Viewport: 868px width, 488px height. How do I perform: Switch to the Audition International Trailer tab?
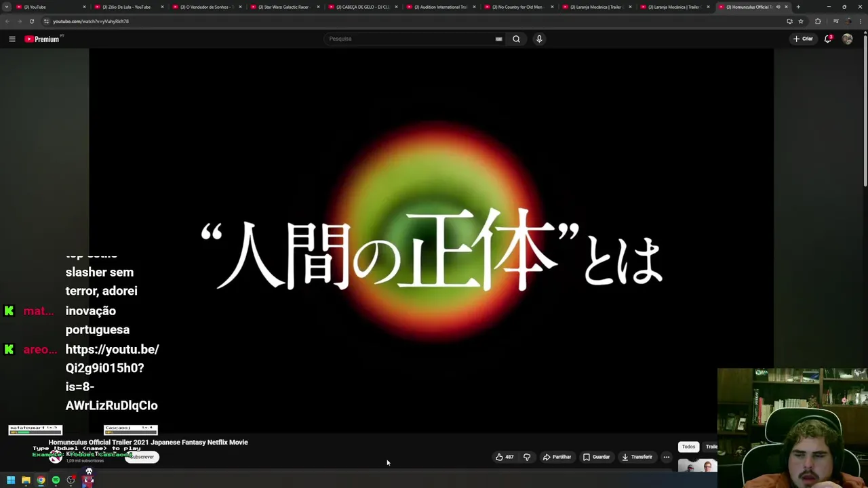click(x=439, y=7)
